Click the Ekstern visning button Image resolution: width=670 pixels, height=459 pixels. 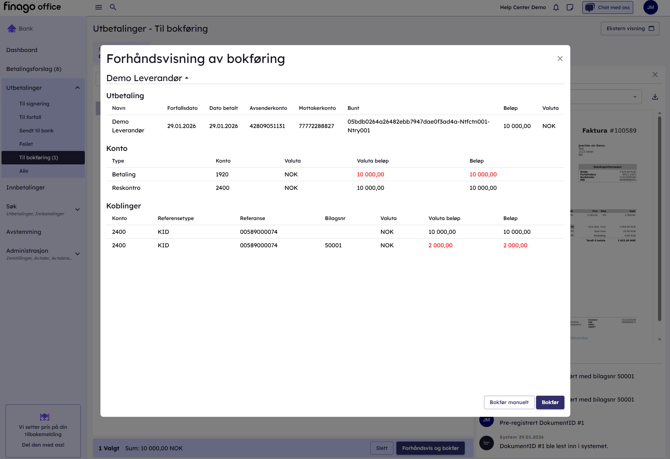(x=630, y=29)
